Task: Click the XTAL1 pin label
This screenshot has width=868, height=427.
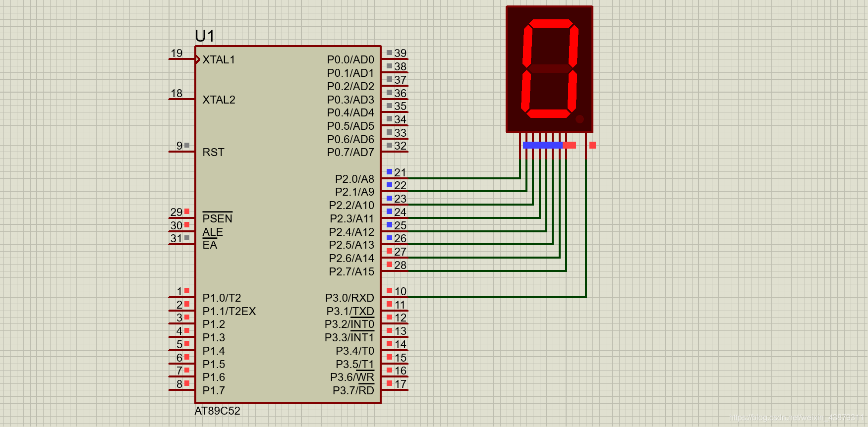Action: pos(219,59)
